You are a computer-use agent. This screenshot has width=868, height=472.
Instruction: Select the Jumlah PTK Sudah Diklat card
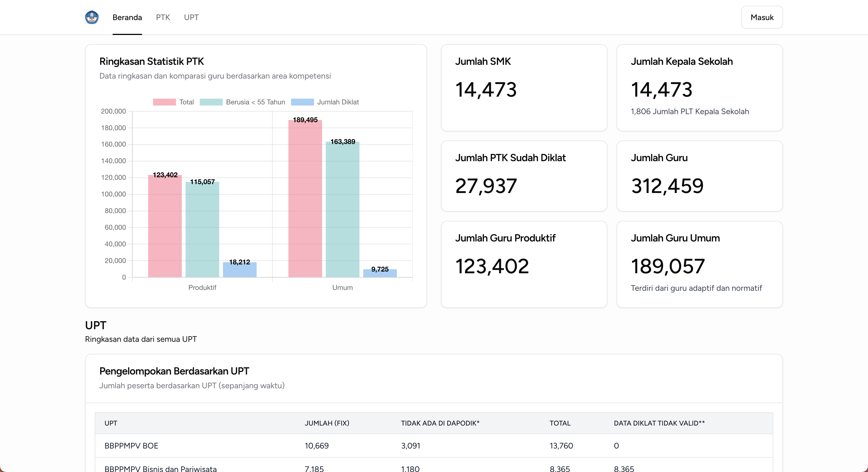[524, 176]
